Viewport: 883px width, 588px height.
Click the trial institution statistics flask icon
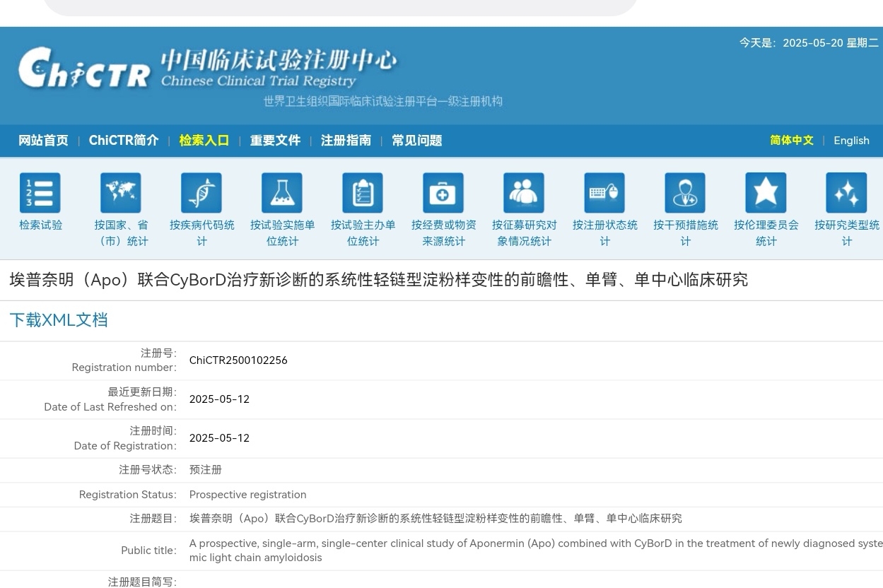click(x=282, y=192)
